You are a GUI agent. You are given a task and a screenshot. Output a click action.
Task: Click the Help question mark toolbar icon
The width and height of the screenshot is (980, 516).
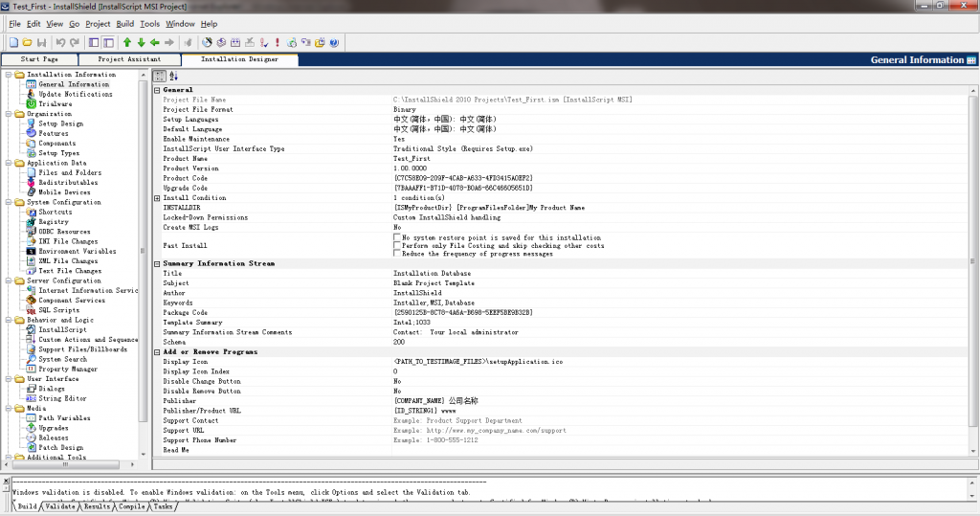pyautogui.click(x=334, y=42)
